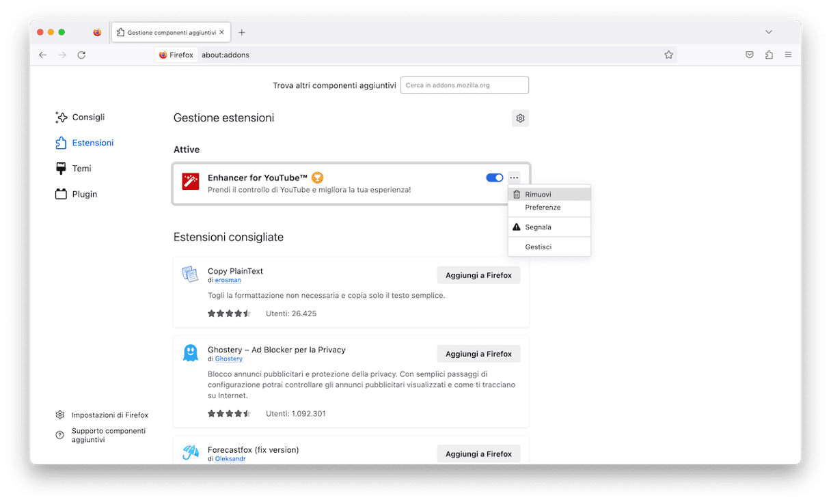Click the Utenti: 1.092.301 text
The height and width of the screenshot is (504, 831).
[x=296, y=413]
